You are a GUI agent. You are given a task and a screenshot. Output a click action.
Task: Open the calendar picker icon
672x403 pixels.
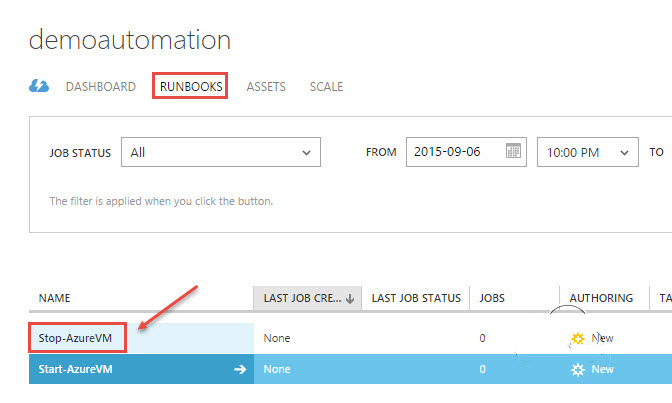(513, 150)
